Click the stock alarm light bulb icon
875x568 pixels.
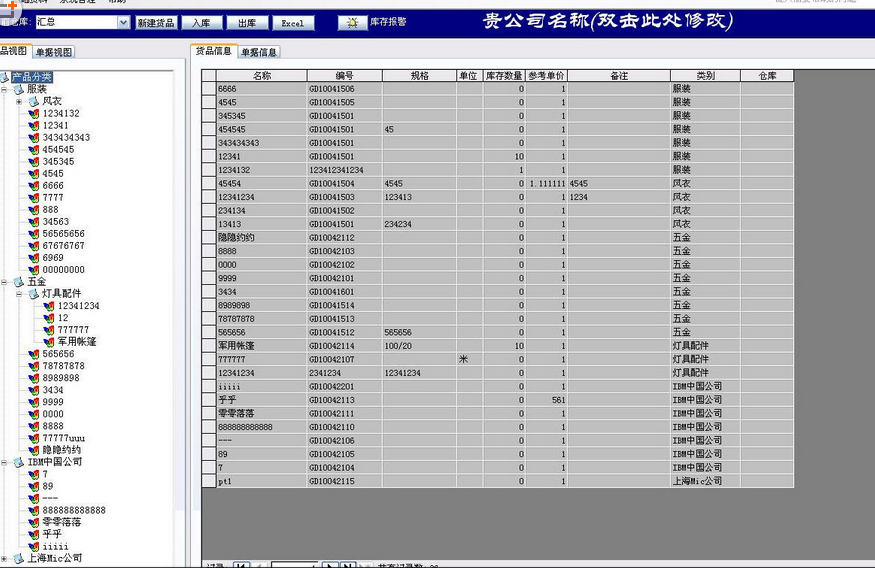pyautogui.click(x=352, y=23)
